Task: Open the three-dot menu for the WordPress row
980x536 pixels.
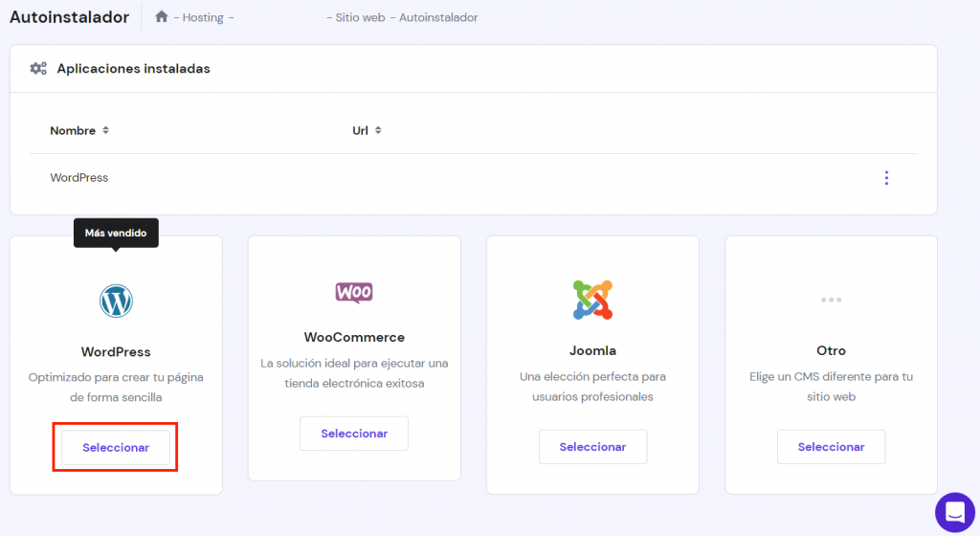Action: coord(886,178)
